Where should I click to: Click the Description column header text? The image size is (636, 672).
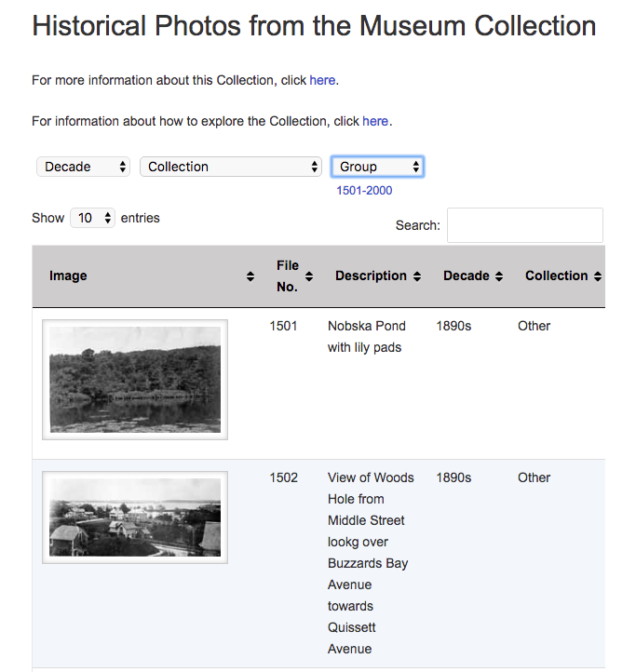(x=371, y=276)
